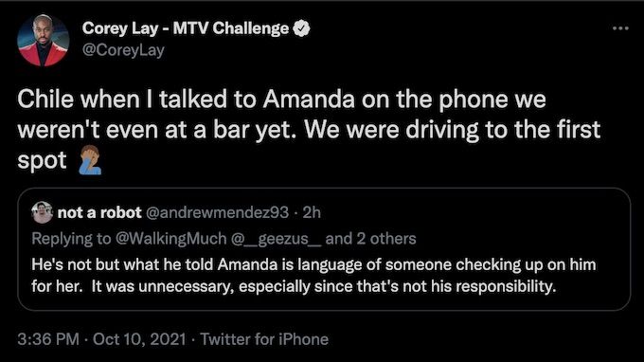Click the 'Replying to' line in quoted tweet
Screen dimensions: 644x362
[224, 239]
